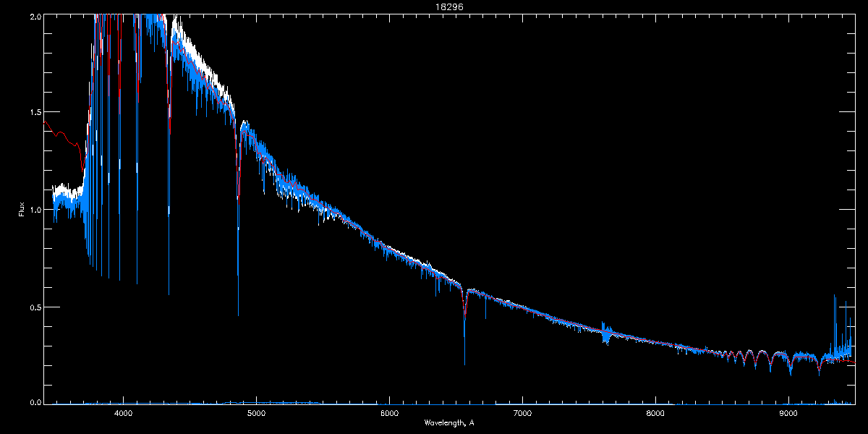Click the 0.0 tick label on flux axis
This screenshot has height=434, width=868.
(x=35, y=401)
